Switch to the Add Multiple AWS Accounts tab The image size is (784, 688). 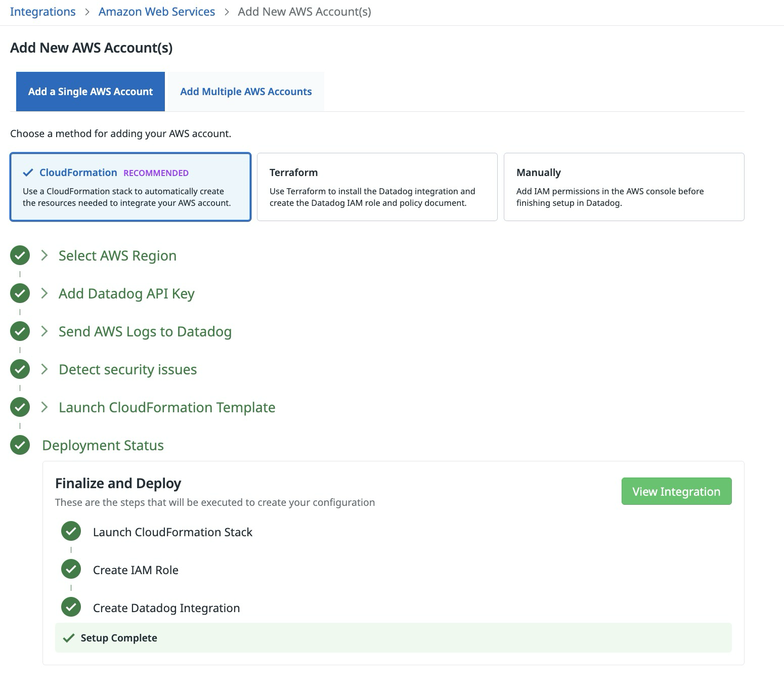pyautogui.click(x=245, y=91)
